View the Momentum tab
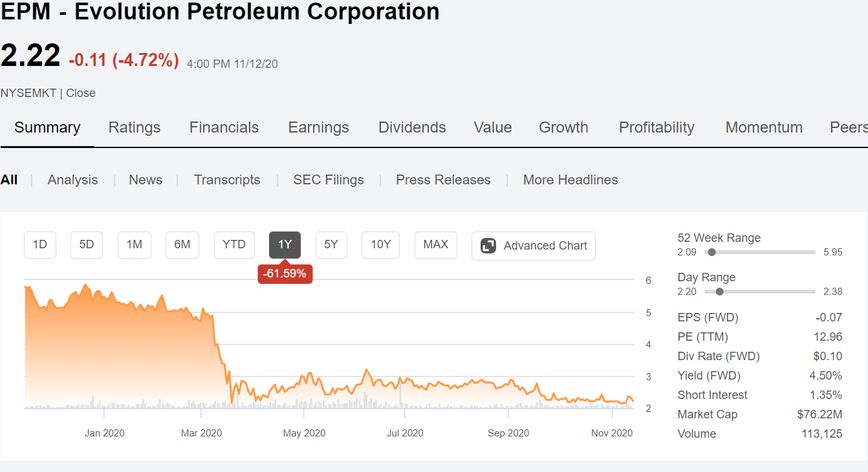This screenshot has height=472, width=868. 764,127
